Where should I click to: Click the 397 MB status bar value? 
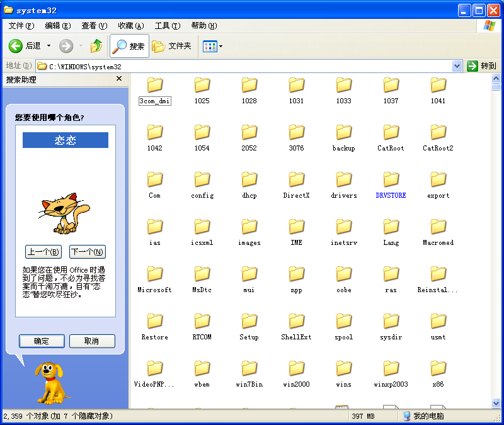(363, 416)
